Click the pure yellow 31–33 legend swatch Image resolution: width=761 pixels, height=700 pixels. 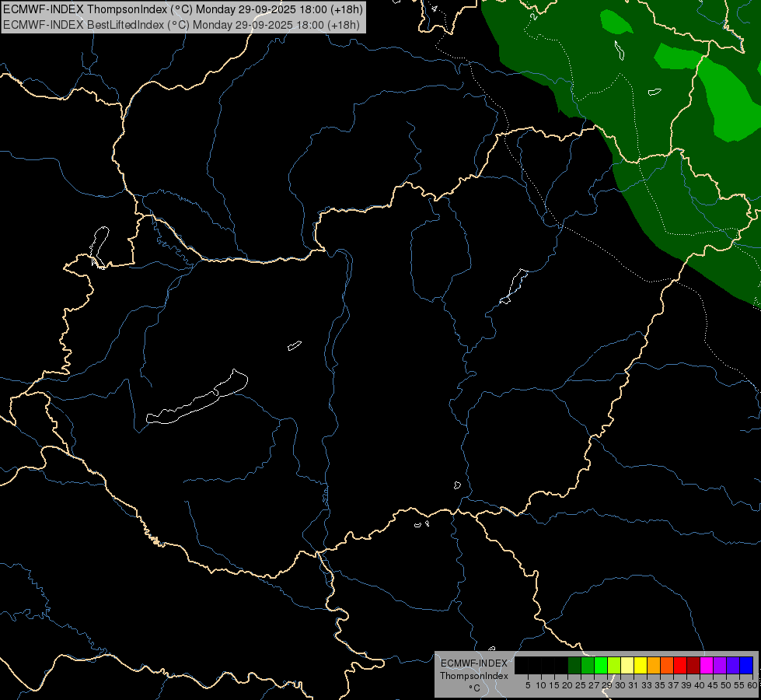pos(641,665)
